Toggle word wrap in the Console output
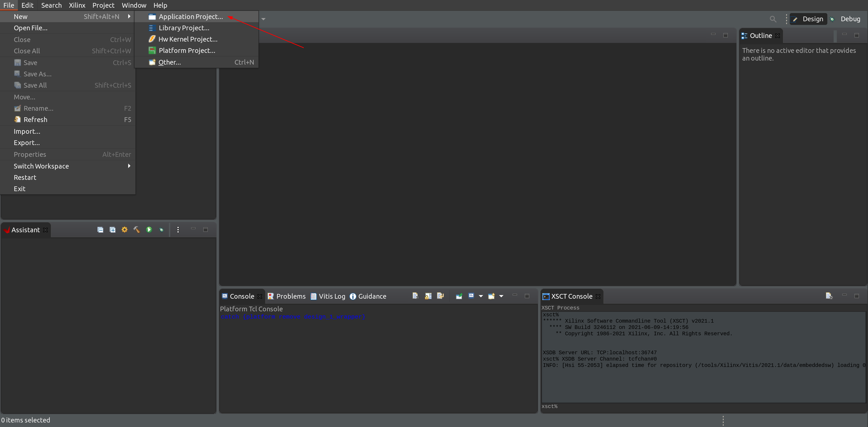 coord(440,296)
